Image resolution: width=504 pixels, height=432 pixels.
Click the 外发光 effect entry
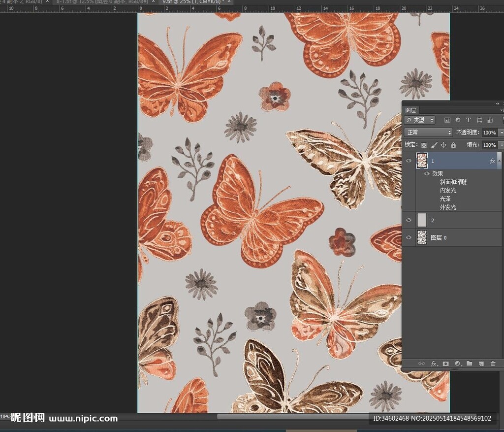pyautogui.click(x=448, y=207)
